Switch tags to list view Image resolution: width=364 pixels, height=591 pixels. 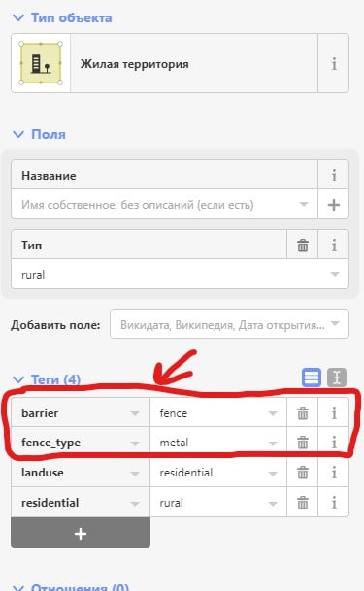point(312,378)
